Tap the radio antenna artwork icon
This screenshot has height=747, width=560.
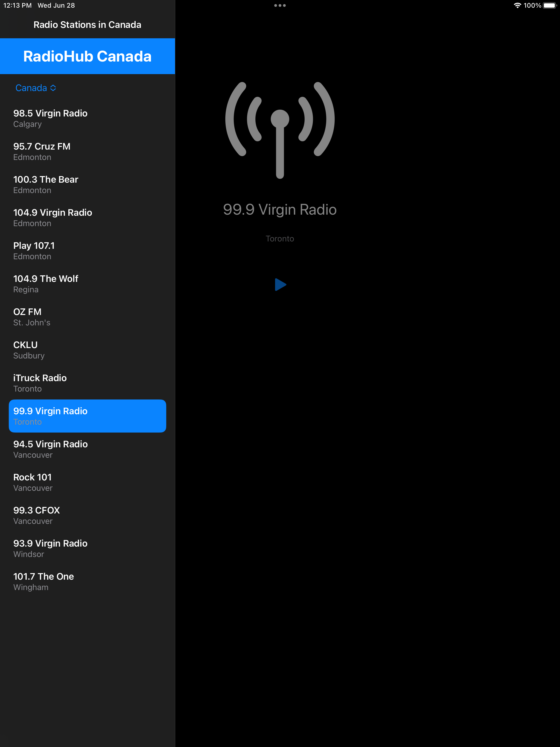[x=280, y=130]
